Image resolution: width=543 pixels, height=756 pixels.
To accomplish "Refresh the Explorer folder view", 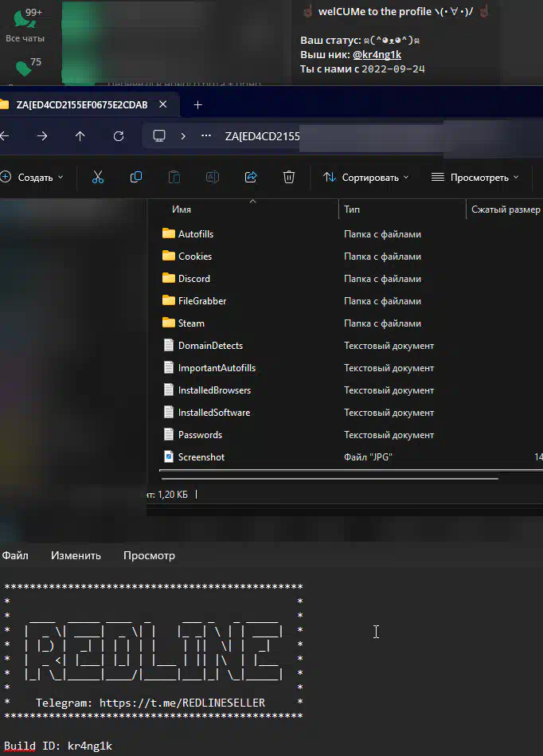I will point(119,136).
